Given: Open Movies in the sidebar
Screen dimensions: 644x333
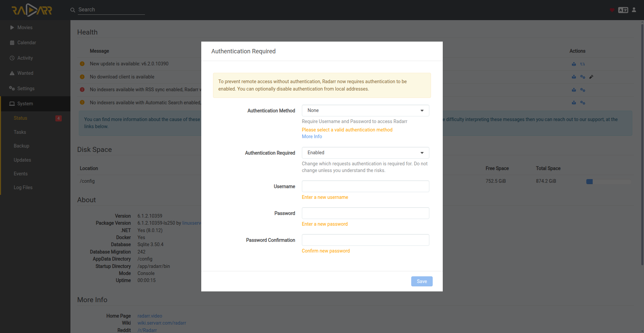Looking at the screenshot, I should point(25,27).
